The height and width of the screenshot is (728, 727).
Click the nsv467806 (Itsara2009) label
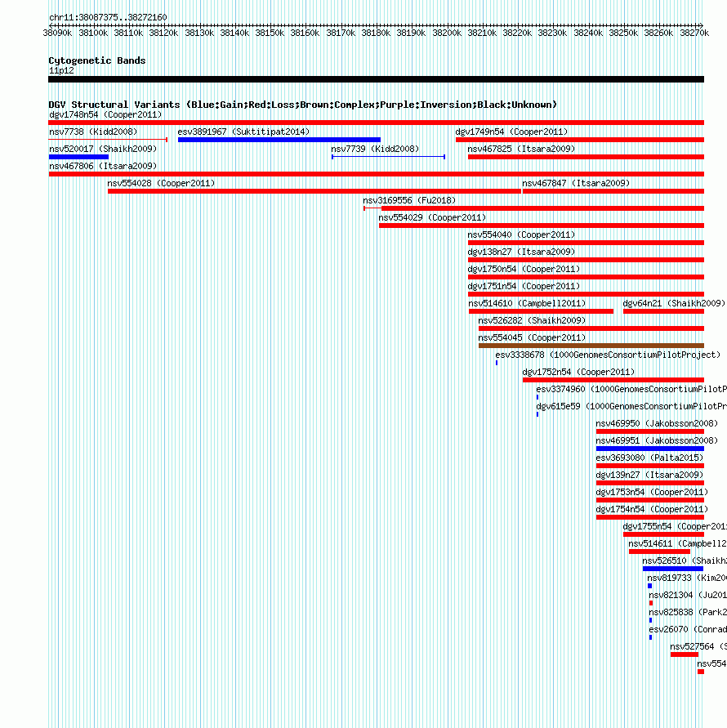(x=103, y=166)
